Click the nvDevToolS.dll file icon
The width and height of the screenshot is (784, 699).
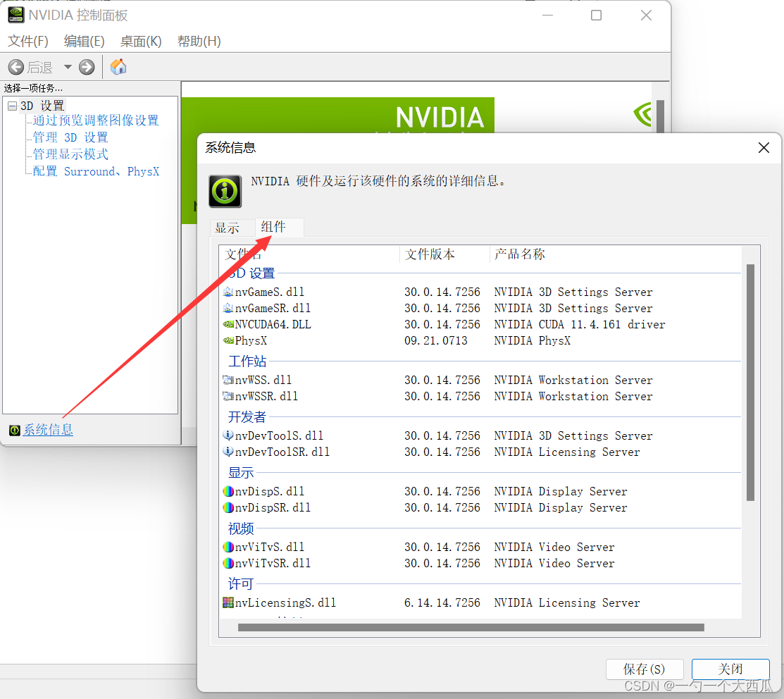[x=228, y=435]
